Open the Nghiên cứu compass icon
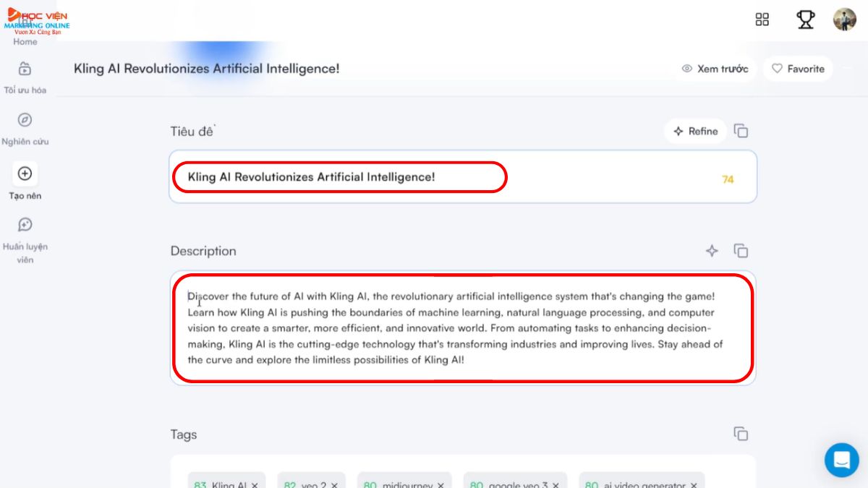The width and height of the screenshot is (868, 488). pyautogui.click(x=25, y=120)
